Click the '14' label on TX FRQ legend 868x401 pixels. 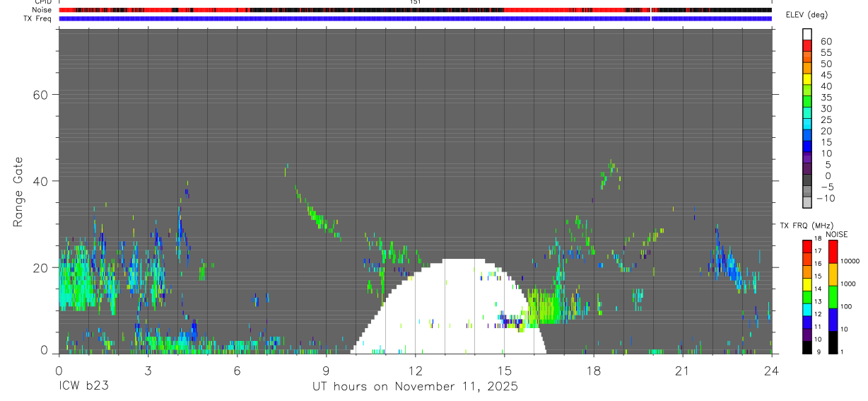(818, 289)
